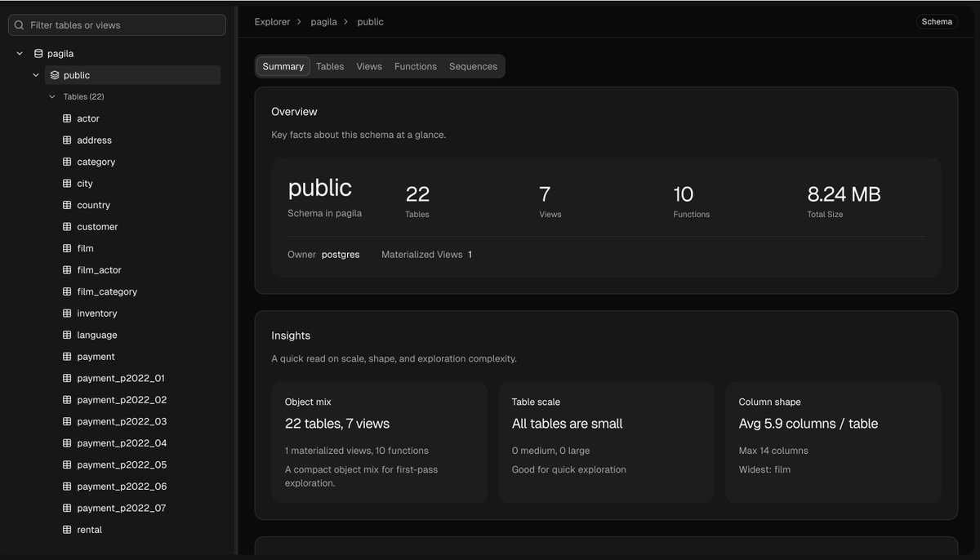The width and height of the screenshot is (980, 560).
Task: Click the table icon beside city
Action: [x=67, y=184]
